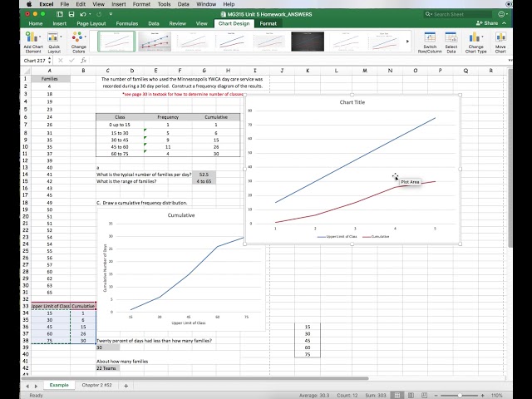
Task: Open the Add Chart Element menu
Action: (33, 42)
